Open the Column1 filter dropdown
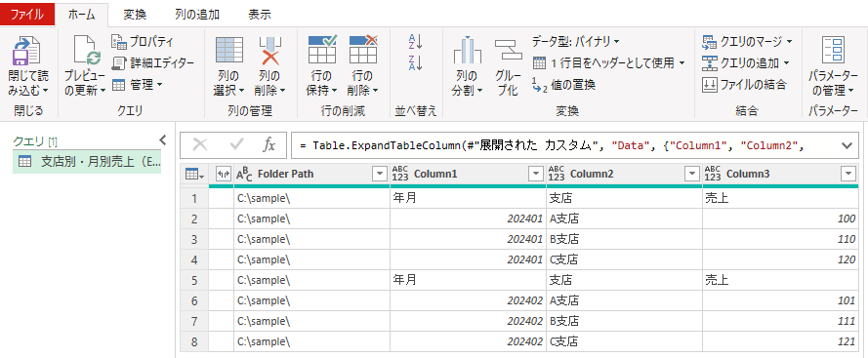Screen dimensions: 868x358 535,175
